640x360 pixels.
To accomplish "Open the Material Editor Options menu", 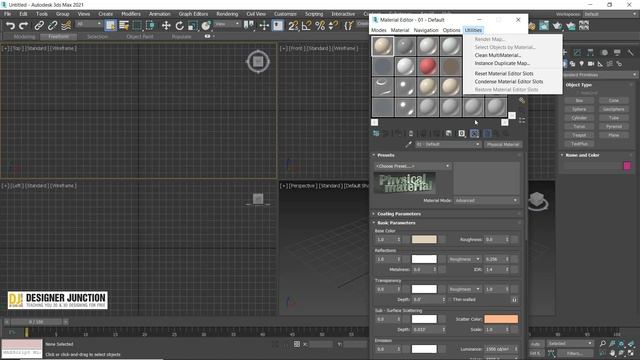I will [451, 30].
